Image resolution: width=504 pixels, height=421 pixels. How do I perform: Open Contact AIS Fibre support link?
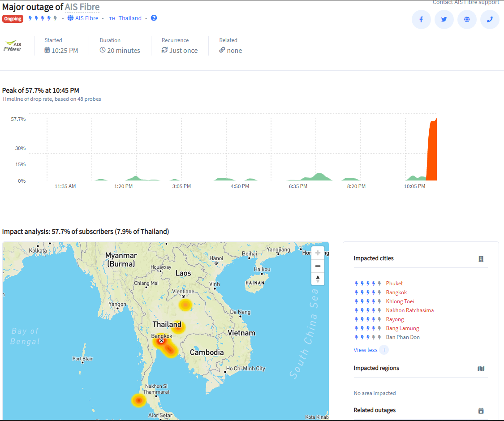[x=466, y=2]
